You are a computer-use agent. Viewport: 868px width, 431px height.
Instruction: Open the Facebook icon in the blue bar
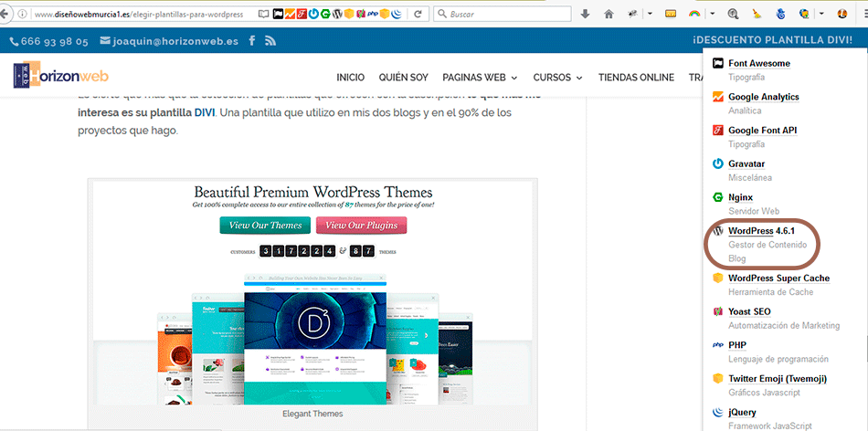pyautogui.click(x=252, y=40)
